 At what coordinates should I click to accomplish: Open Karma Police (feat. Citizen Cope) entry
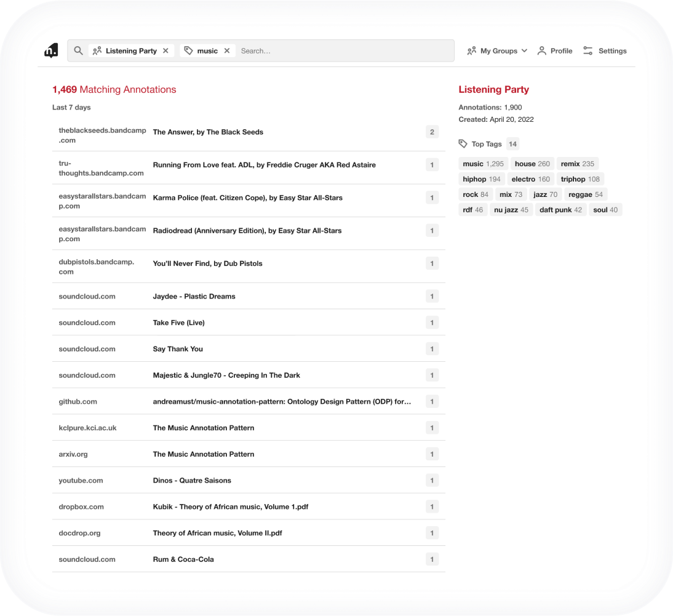point(248,198)
